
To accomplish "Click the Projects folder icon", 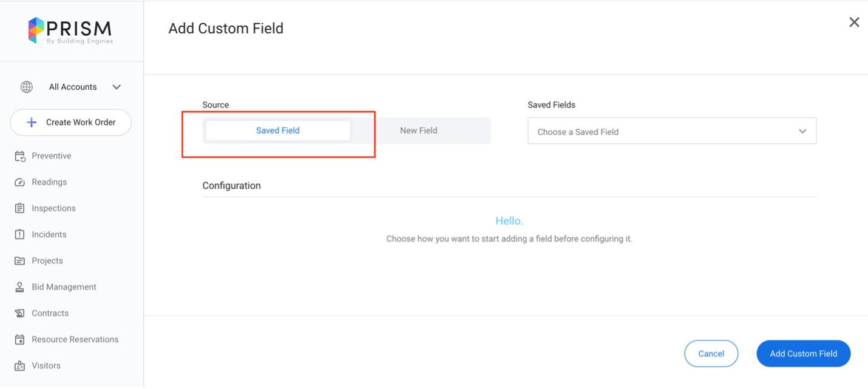I will [x=19, y=260].
